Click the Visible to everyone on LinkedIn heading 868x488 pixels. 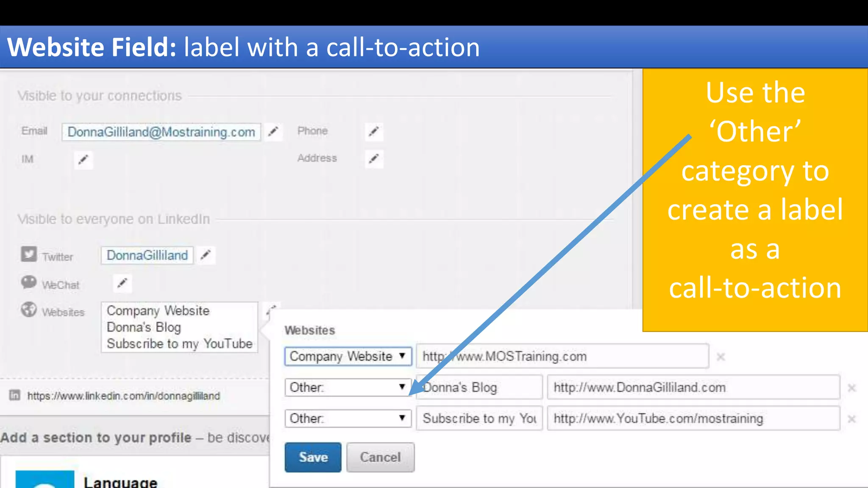114,219
